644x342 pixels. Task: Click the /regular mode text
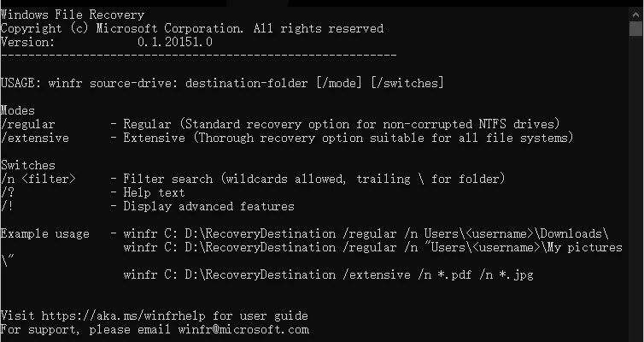pos(27,124)
